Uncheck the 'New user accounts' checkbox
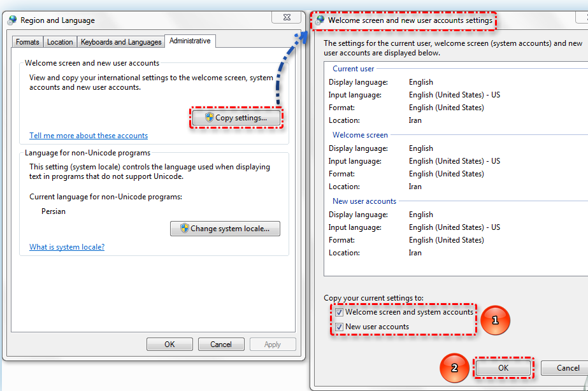The width and height of the screenshot is (588, 391). tap(340, 327)
